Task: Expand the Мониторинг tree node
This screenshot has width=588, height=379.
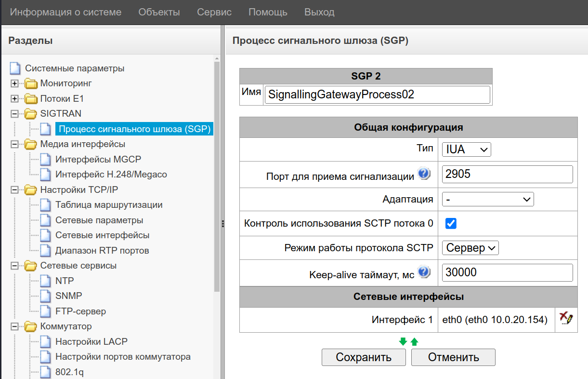Action: [14, 83]
